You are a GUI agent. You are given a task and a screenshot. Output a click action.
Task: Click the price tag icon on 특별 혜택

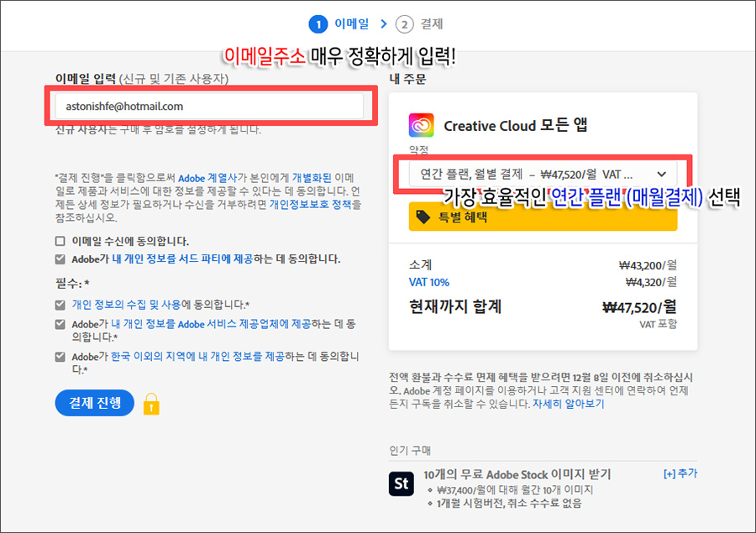423,217
